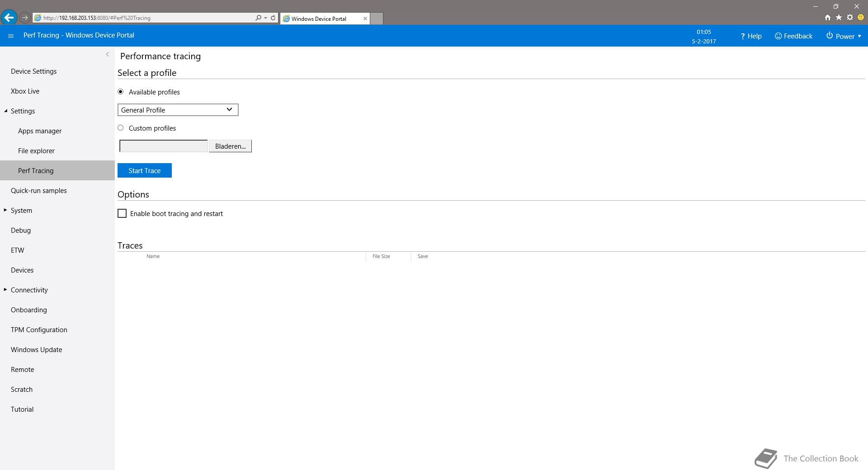Open address bar autocomplete dropdown arrow
This screenshot has width=868, height=470.
point(265,18)
